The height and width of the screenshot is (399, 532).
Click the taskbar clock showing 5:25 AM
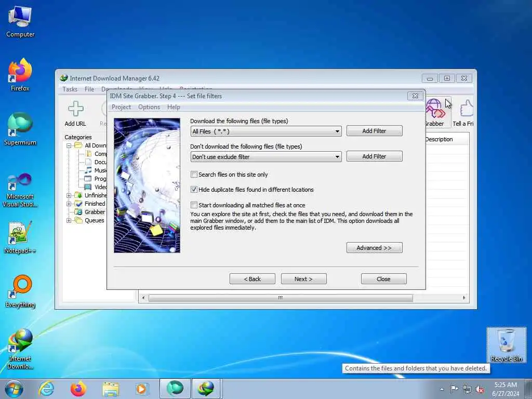pyautogui.click(x=506, y=389)
